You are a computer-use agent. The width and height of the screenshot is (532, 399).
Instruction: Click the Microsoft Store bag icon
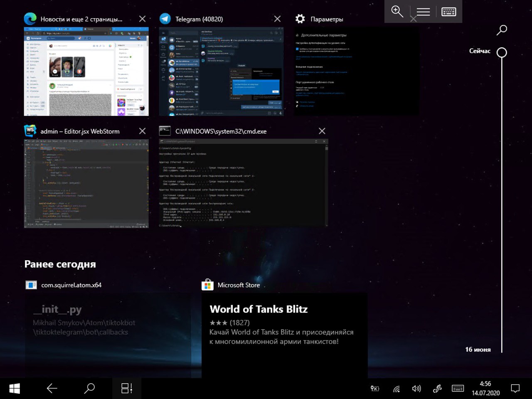tap(207, 285)
